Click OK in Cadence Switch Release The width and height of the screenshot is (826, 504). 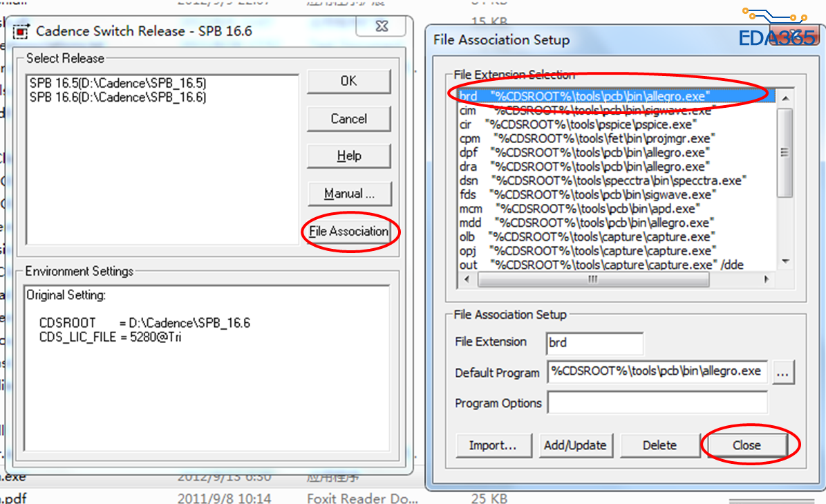click(x=349, y=81)
